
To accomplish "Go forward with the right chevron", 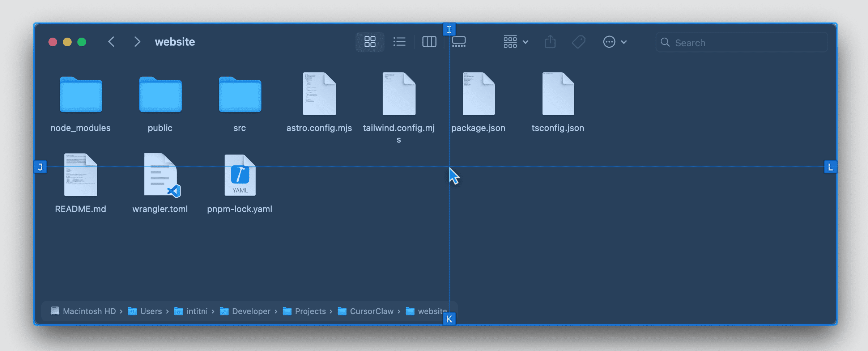I will coord(137,42).
